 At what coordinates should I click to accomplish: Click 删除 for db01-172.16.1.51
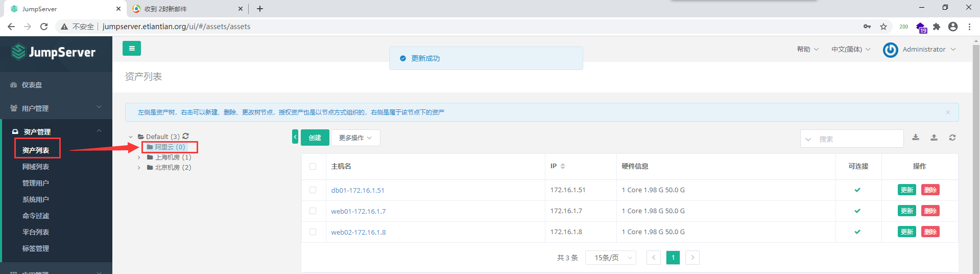(930, 190)
